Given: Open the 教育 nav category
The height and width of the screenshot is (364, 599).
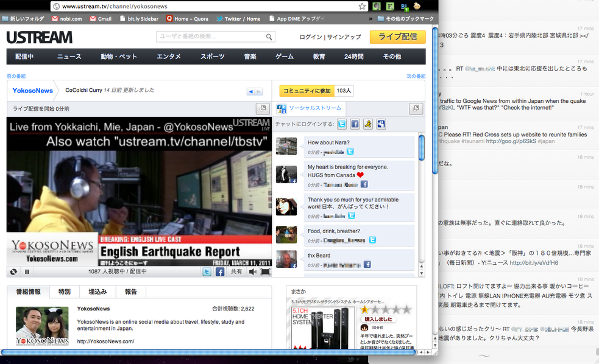Looking at the screenshot, I should (x=319, y=57).
